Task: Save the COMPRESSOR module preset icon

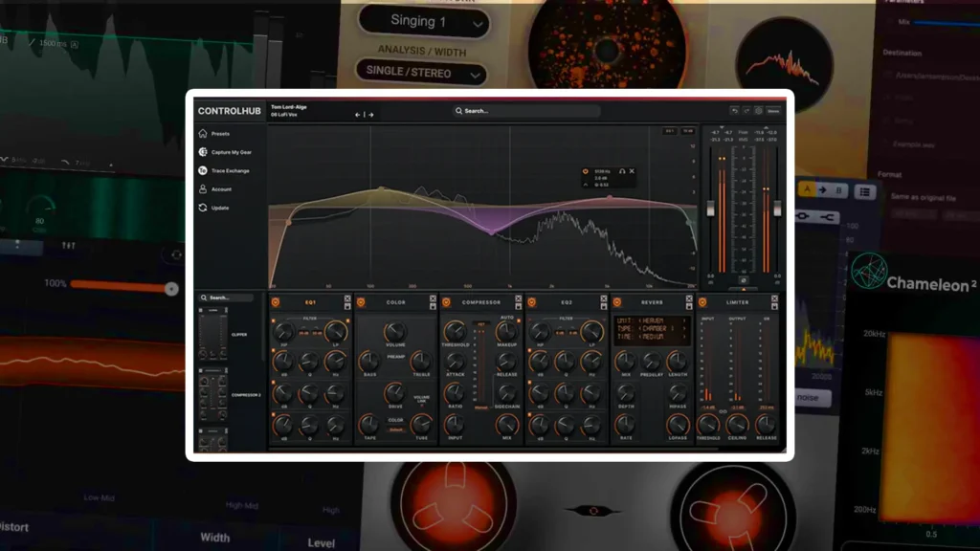Action: pos(518,306)
